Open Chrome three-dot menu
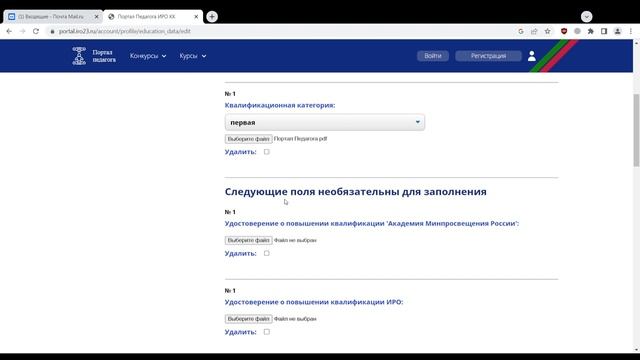The height and width of the screenshot is (360, 640). [x=631, y=31]
